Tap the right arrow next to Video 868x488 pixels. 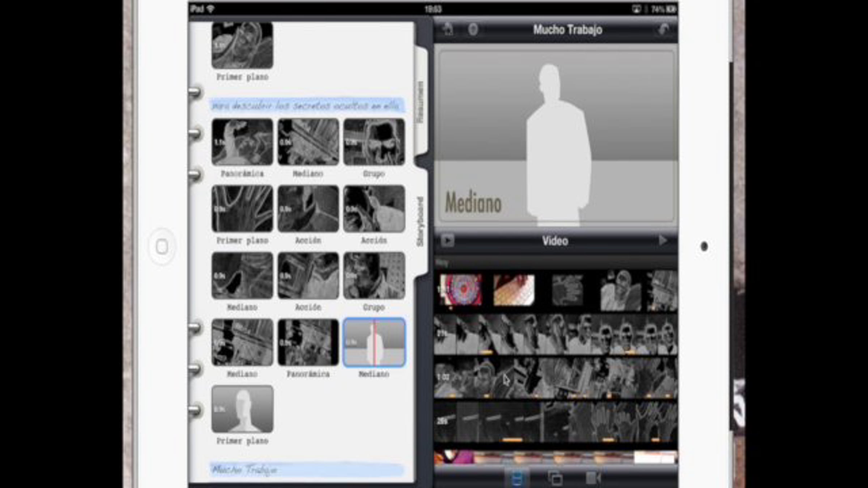pyautogui.click(x=663, y=240)
